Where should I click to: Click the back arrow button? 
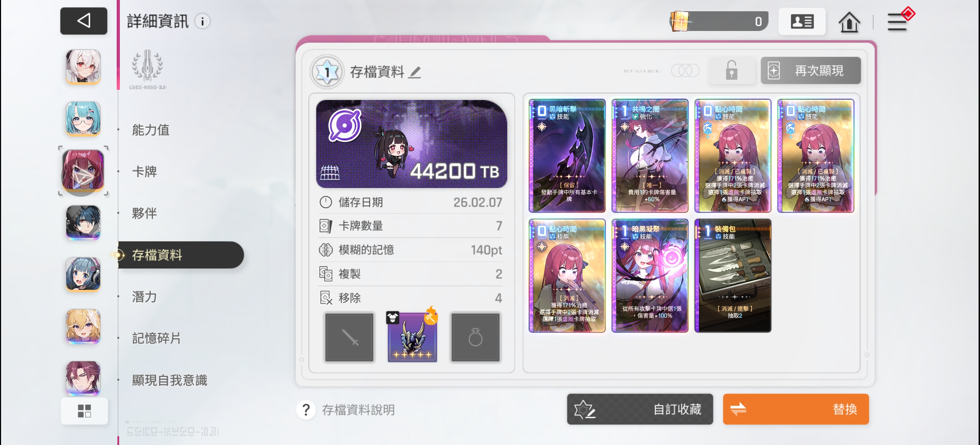[x=84, y=21]
